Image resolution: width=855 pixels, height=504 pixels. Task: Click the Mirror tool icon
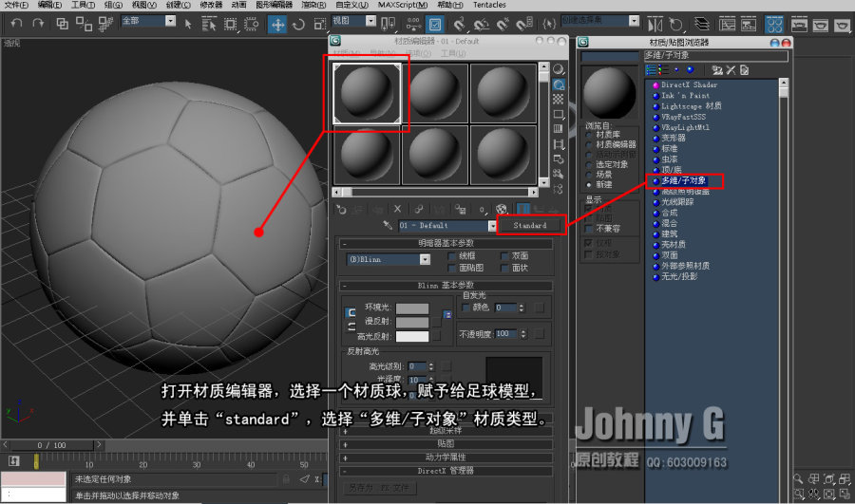(655, 25)
